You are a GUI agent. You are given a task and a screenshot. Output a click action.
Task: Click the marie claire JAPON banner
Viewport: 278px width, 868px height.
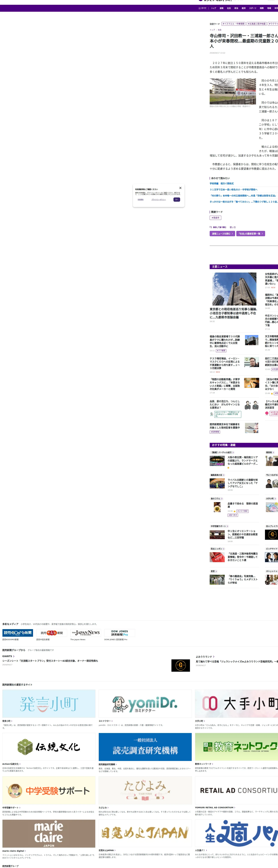[49, 834]
